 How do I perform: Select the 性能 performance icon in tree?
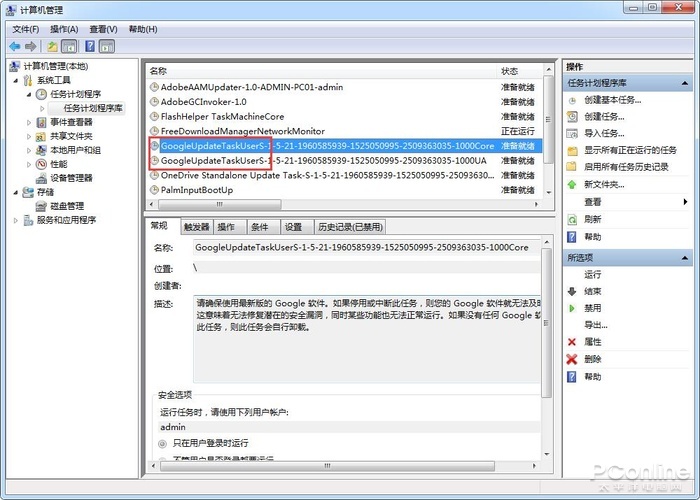41,164
